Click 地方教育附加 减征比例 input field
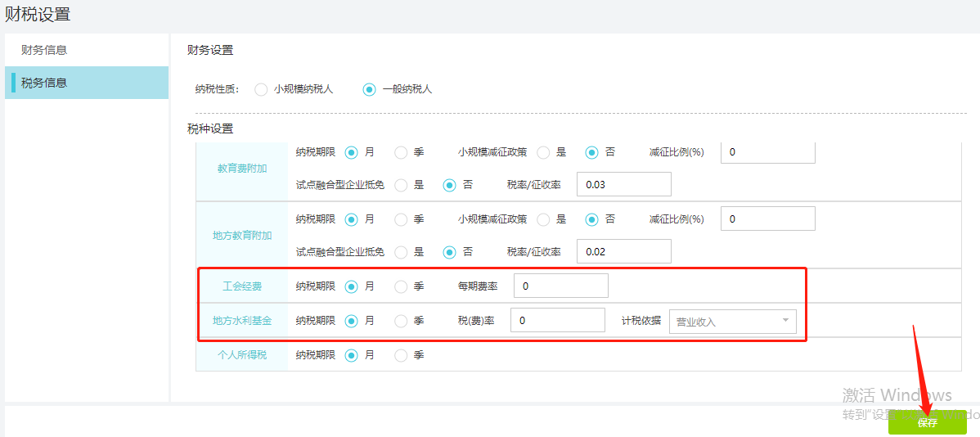This screenshot has height=437, width=980. pos(767,219)
